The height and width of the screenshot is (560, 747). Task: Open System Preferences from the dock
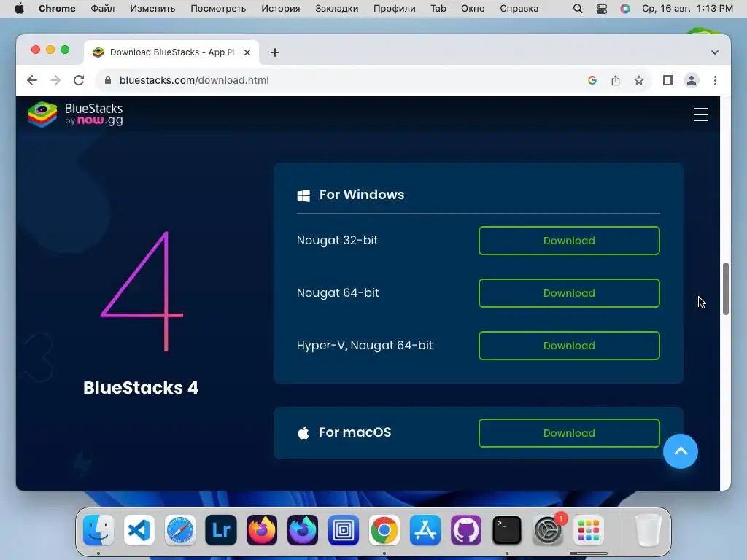[547, 530]
